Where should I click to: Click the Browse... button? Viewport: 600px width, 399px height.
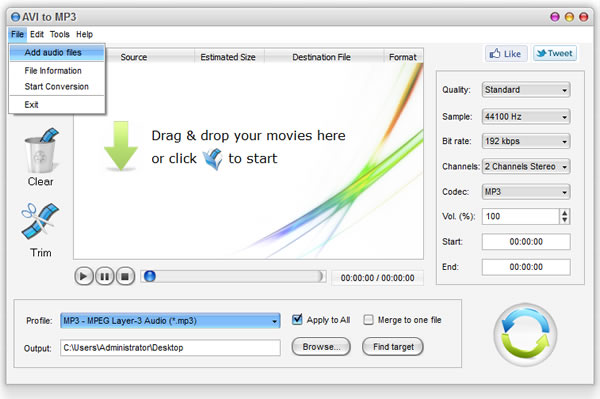point(321,347)
